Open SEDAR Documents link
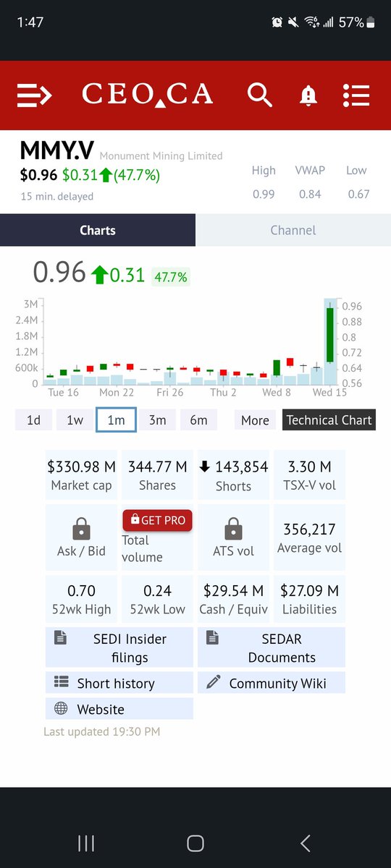The image size is (391, 868). [272, 647]
